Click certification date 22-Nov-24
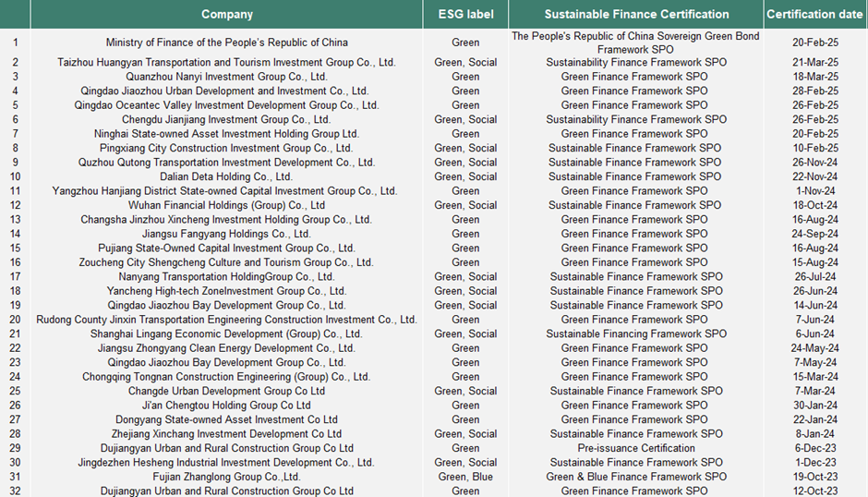This screenshot has width=868, height=497. [814, 176]
